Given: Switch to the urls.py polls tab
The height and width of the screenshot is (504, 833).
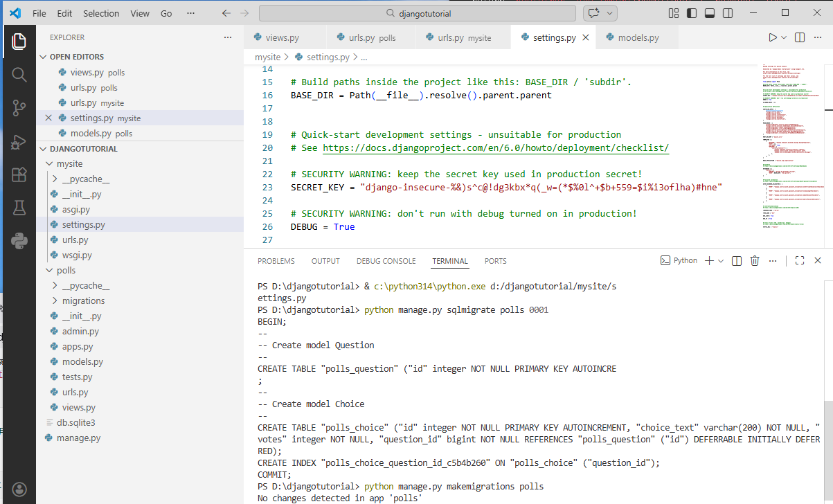Looking at the screenshot, I should click(x=373, y=37).
